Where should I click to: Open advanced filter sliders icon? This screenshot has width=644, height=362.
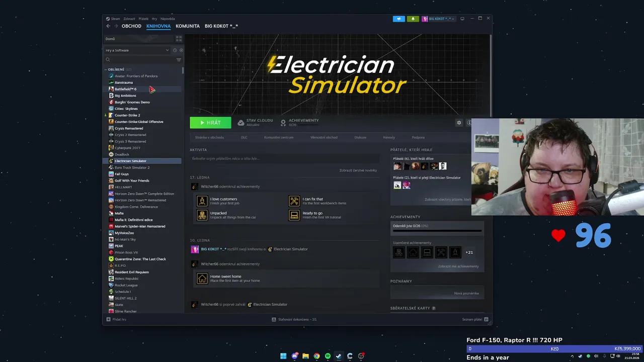[x=179, y=60]
